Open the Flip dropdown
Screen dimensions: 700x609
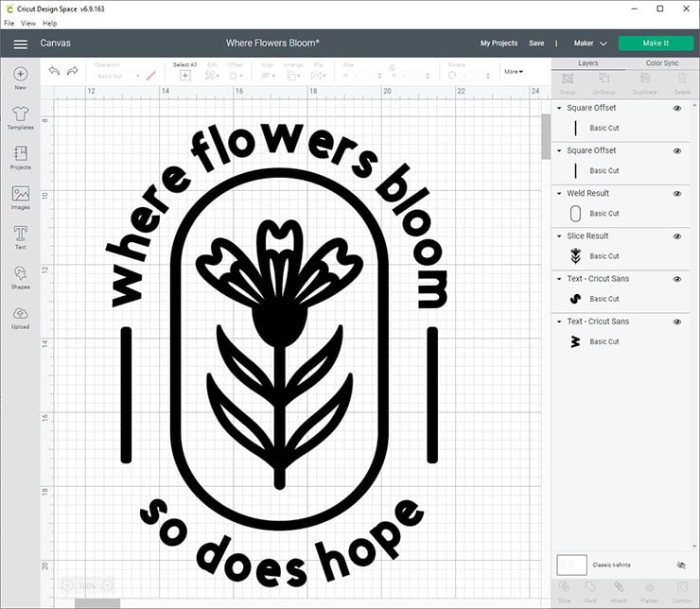pos(318,76)
